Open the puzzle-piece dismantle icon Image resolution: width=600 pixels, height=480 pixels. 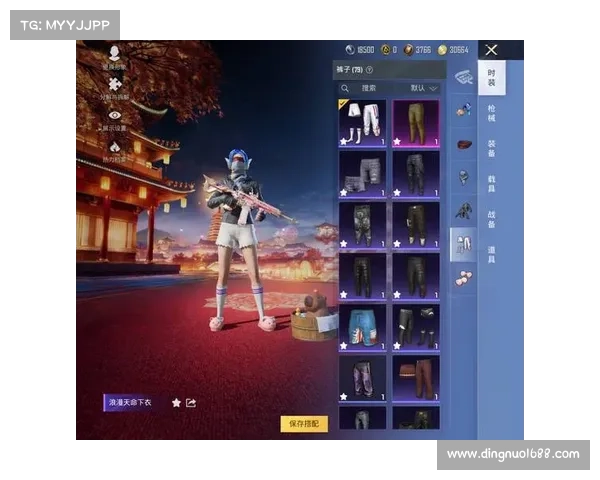114,84
